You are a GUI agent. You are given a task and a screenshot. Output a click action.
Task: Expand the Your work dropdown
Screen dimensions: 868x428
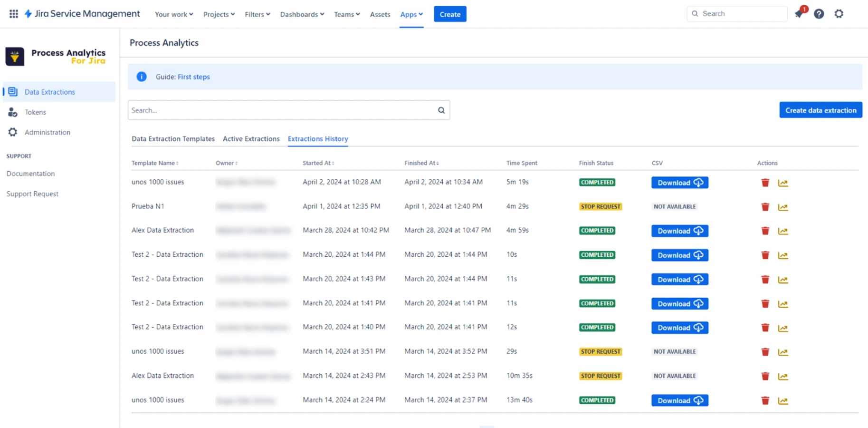click(x=173, y=14)
